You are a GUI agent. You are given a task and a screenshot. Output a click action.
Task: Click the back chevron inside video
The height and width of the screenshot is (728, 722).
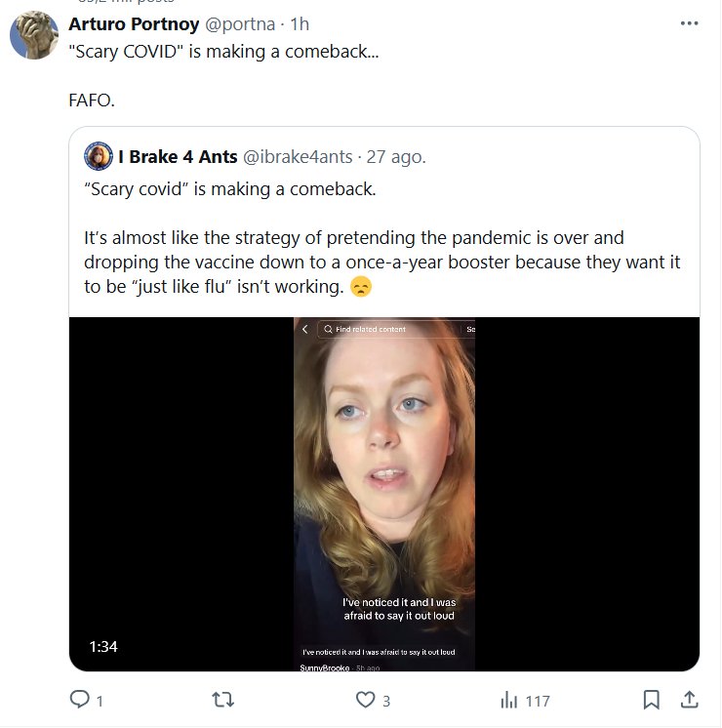(x=304, y=330)
